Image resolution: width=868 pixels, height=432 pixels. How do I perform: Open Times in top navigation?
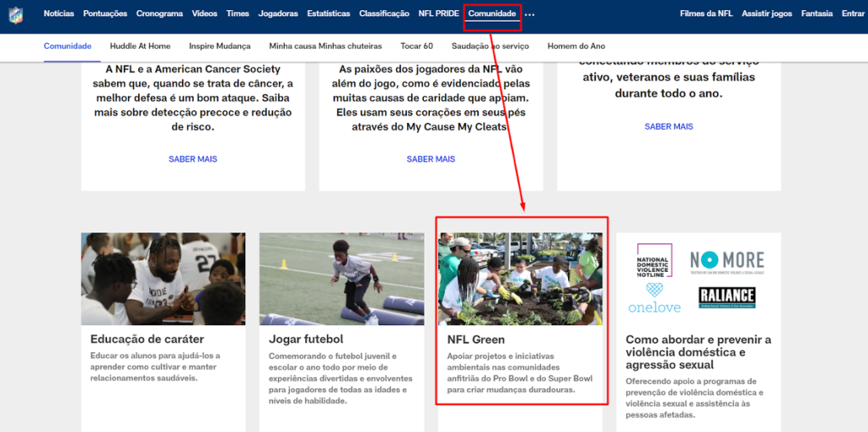coord(237,14)
